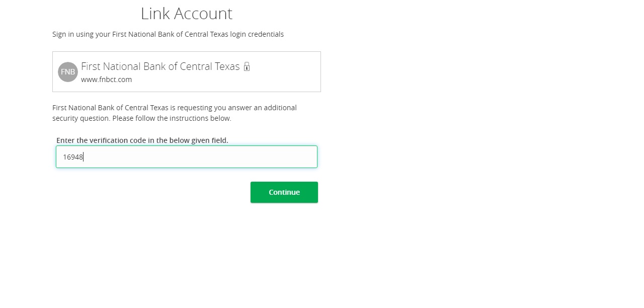This screenshot has width=644, height=308.
Task: Click the padlock icon beside the bank name
Action: (247, 66)
